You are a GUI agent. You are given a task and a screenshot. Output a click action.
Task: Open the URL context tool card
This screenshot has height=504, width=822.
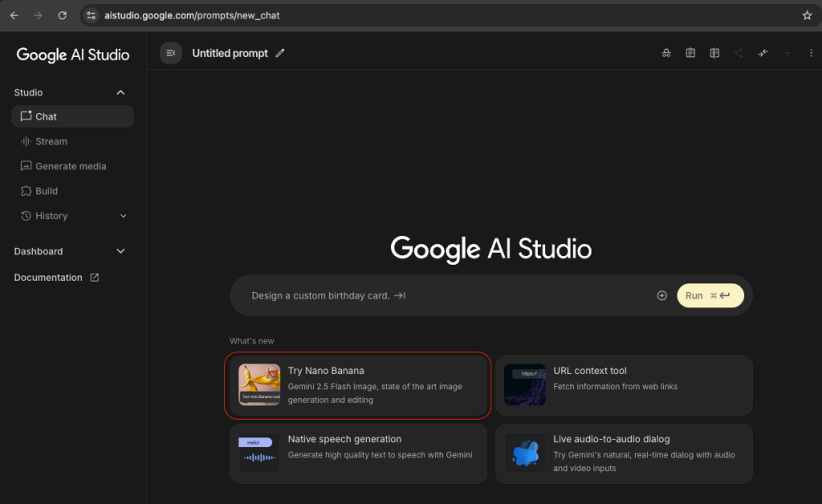[624, 385]
